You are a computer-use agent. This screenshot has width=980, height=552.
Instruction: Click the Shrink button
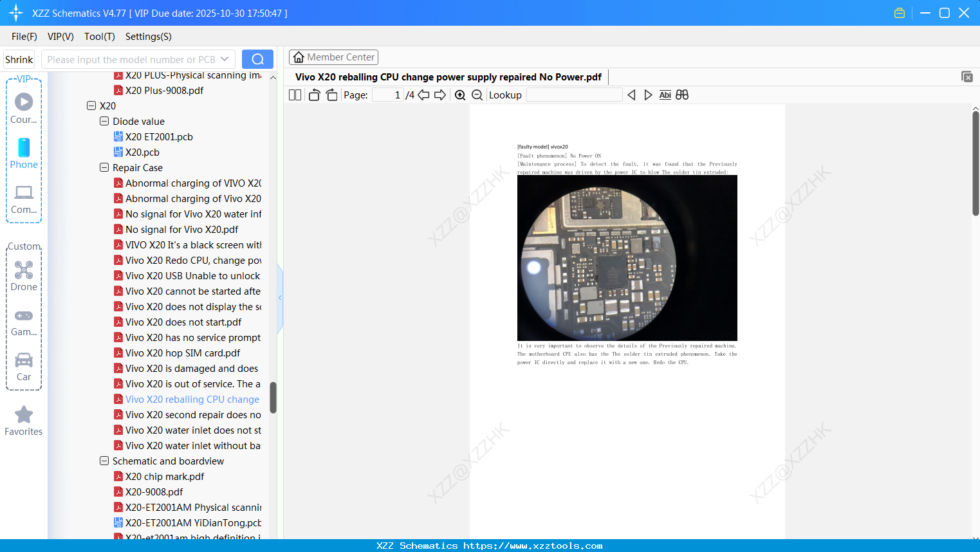19,59
